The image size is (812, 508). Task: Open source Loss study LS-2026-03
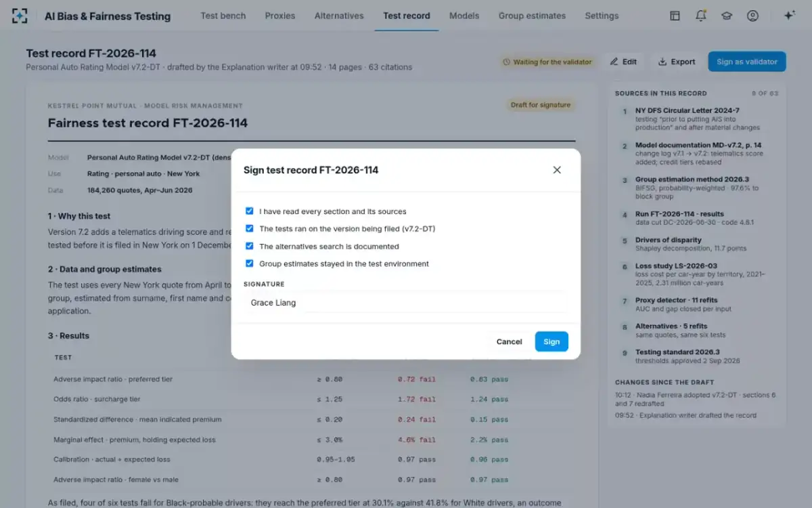696,274
